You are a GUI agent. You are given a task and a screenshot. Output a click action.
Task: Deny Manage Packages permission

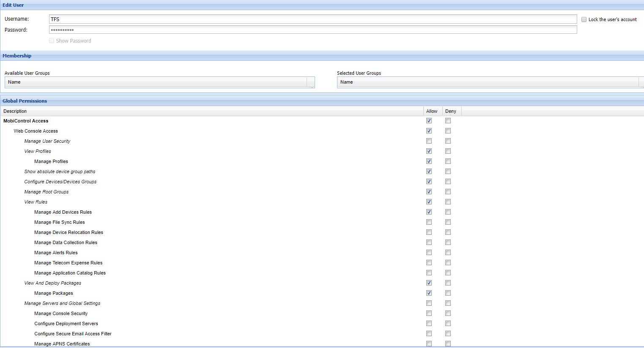coord(448,293)
